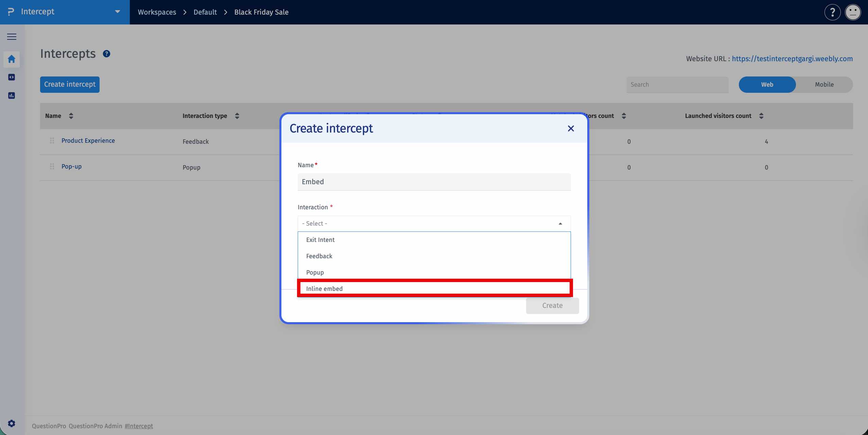Click the help icon beside Intercepts heading
This screenshot has width=868, height=435.
click(106, 54)
